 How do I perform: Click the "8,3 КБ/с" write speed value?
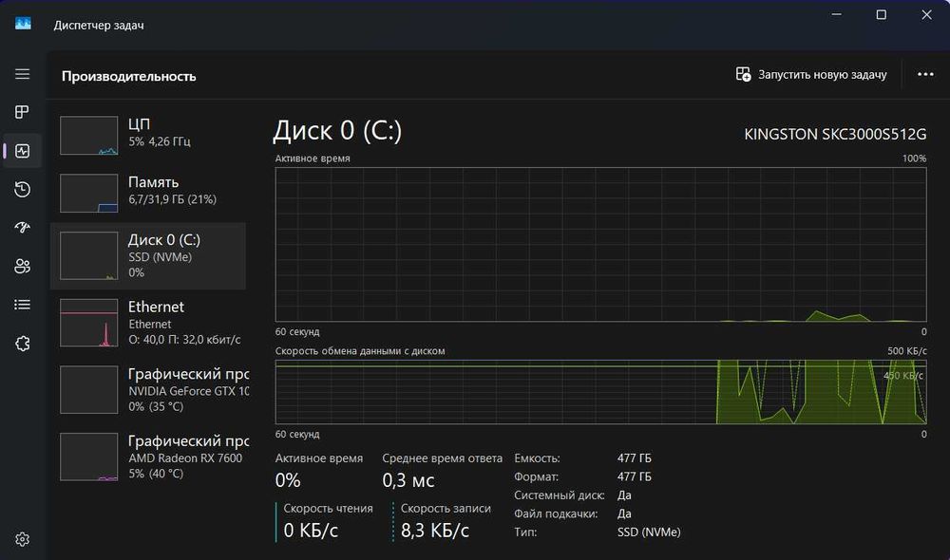pyautogui.click(x=434, y=531)
